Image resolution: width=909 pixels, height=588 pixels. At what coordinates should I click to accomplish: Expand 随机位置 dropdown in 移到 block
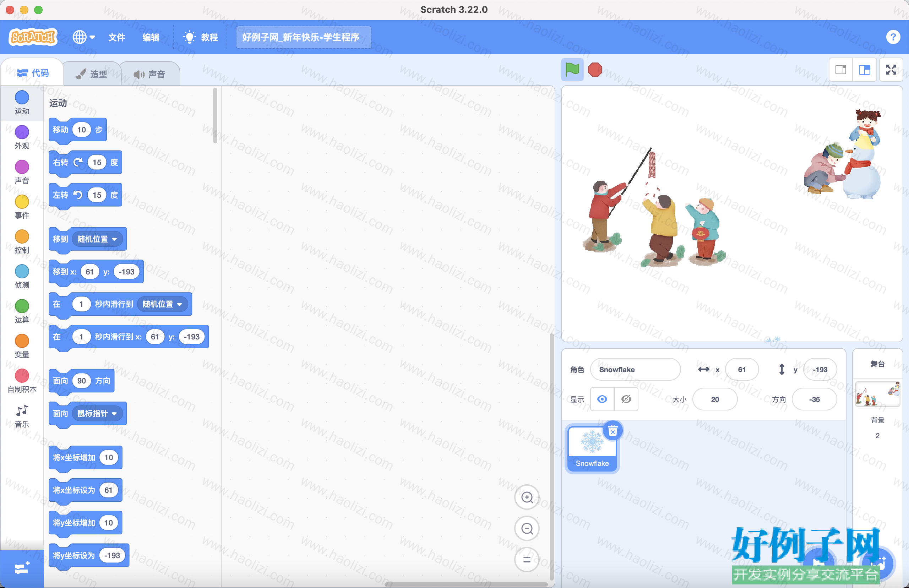click(x=97, y=239)
